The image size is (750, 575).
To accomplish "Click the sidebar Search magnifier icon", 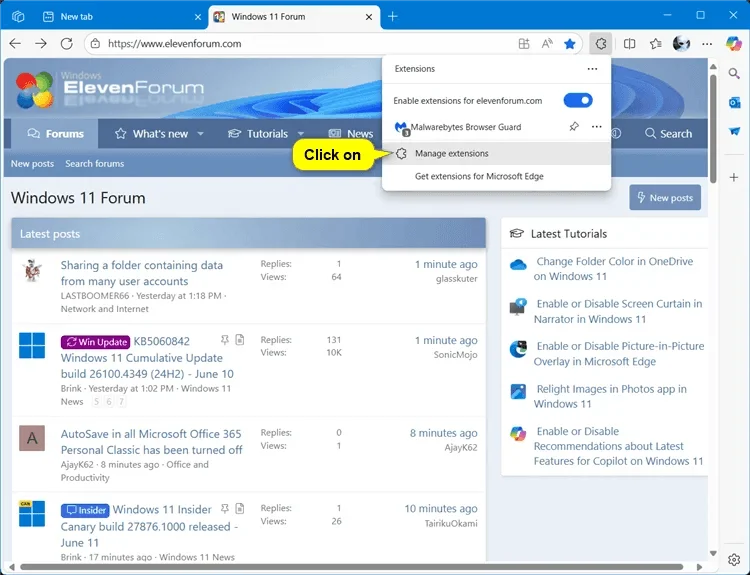I will pos(734,73).
